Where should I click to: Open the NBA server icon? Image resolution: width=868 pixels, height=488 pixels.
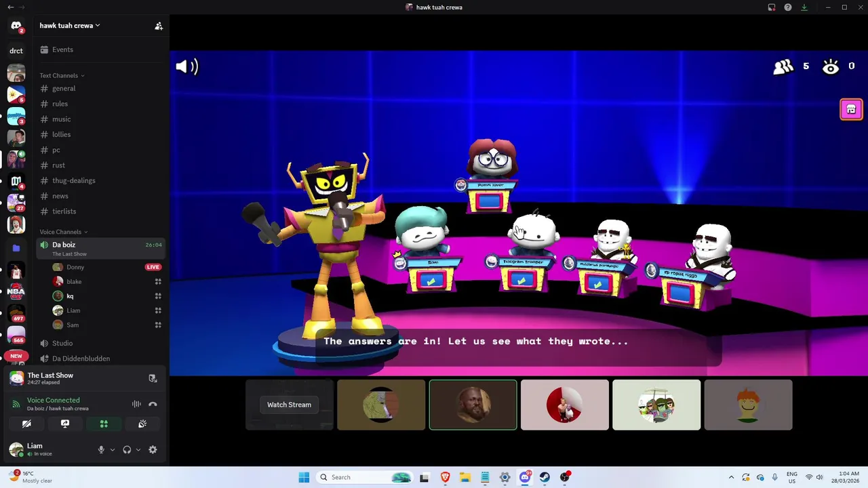pyautogui.click(x=16, y=291)
